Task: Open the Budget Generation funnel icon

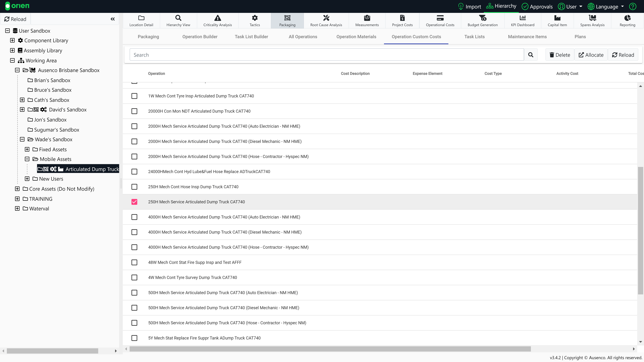Action: point(482,18)
